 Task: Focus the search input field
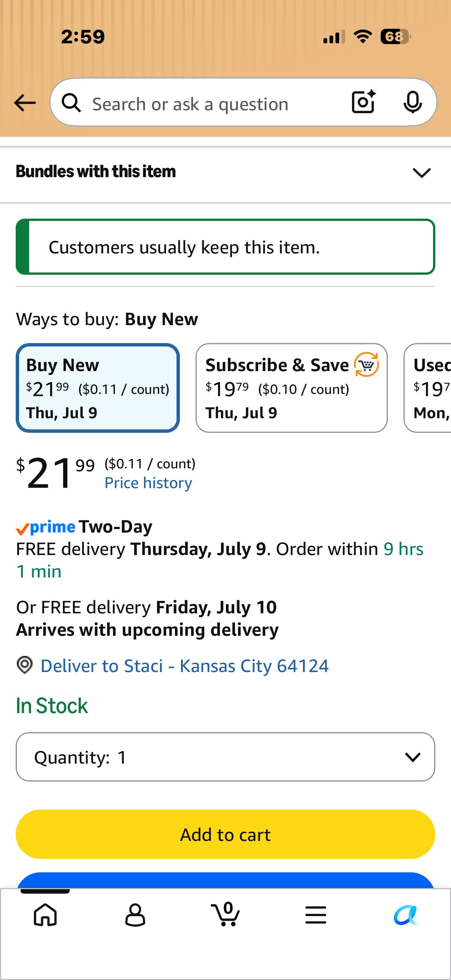(213, 104)
